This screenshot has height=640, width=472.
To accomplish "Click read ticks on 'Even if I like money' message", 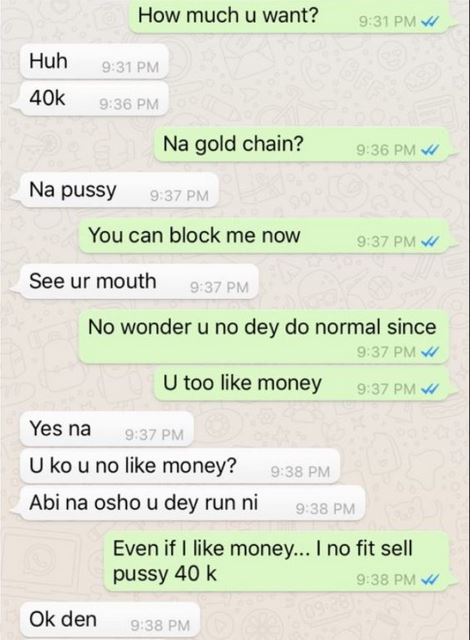I will coord(429,580).
